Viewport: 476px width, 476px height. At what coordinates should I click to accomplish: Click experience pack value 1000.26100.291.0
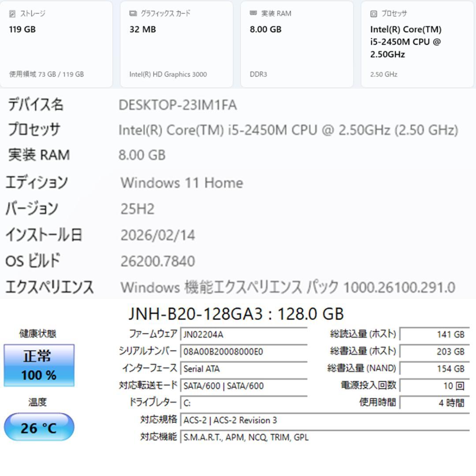coord(399,287)
